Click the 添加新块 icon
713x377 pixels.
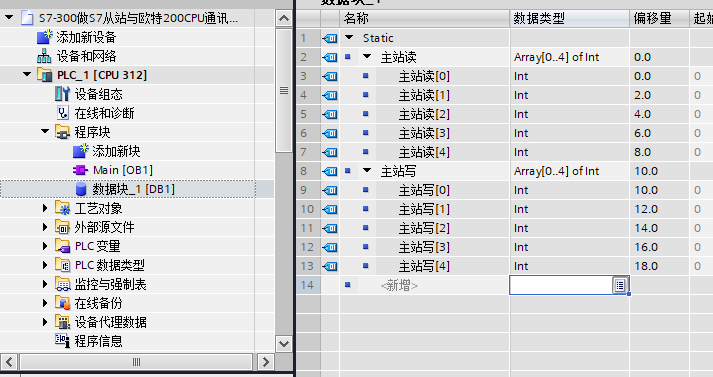(80, 151)
